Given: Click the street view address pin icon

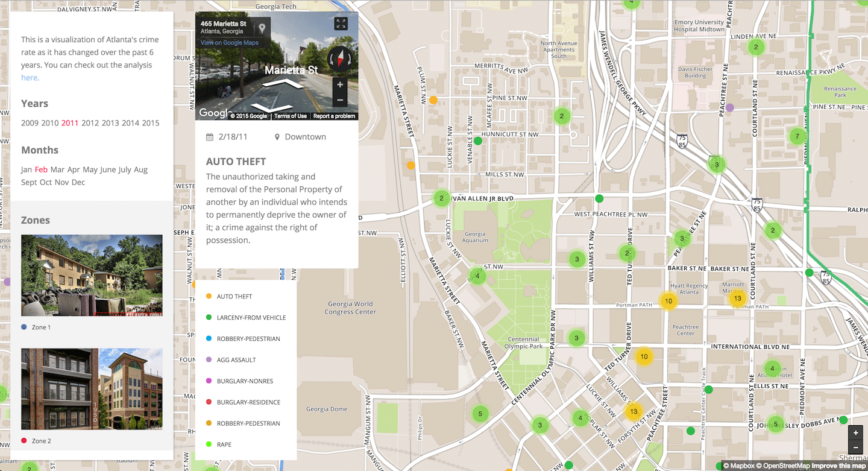Looking at the screenshot, I should (x=262, y=28).
